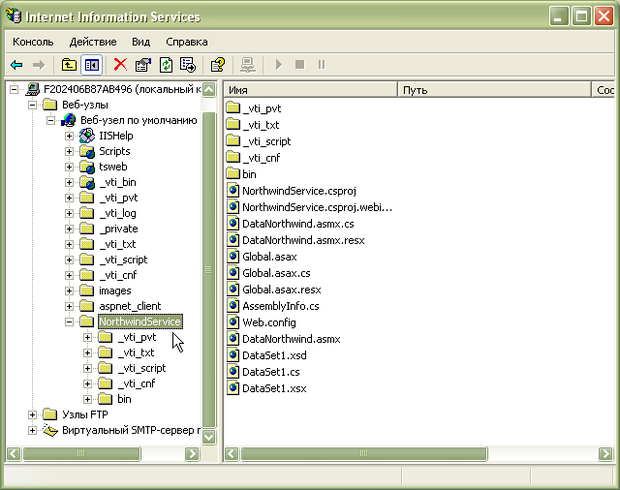Image resolution: width=620 pixels, height=490 pixels.
Task: Open the Консоль menu
Action: pos(33,42)
